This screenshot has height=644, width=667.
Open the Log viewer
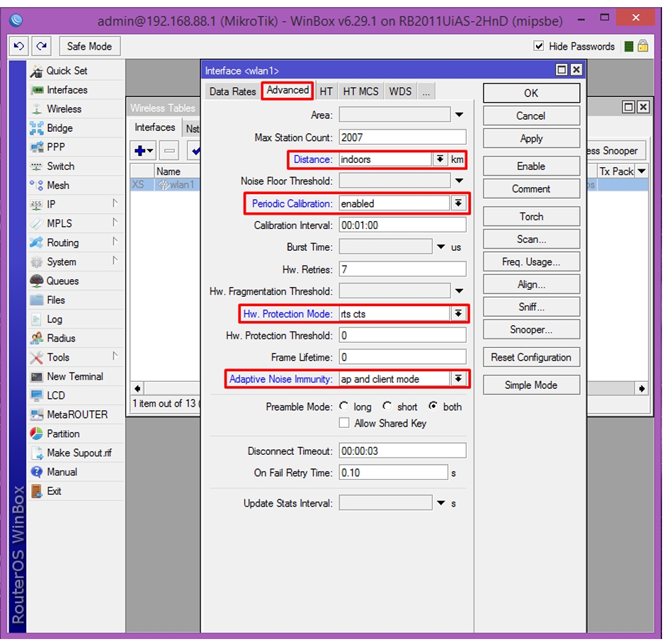point(55,320)
